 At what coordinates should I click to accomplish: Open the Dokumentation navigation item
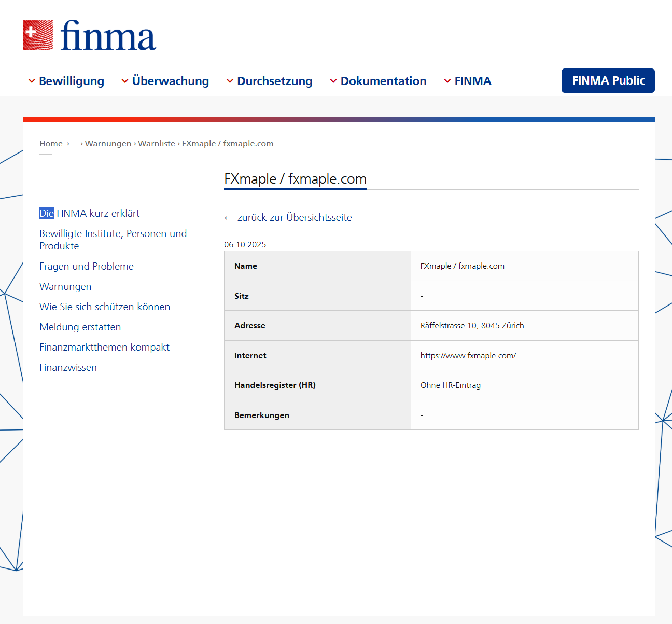point(384,81)
